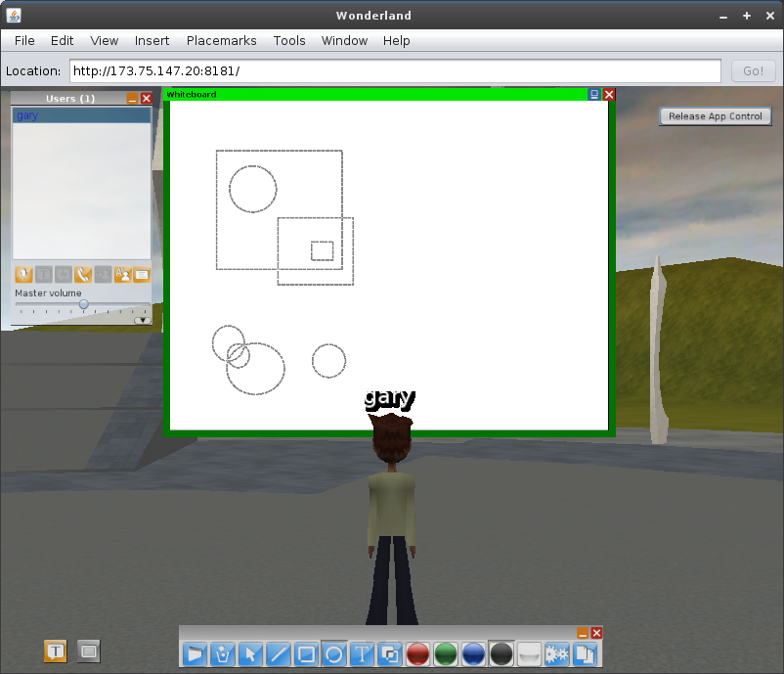The height and width of the screenshot is (674, 784).
Task: Open the Help menu
Action: (x=397, y=40)
